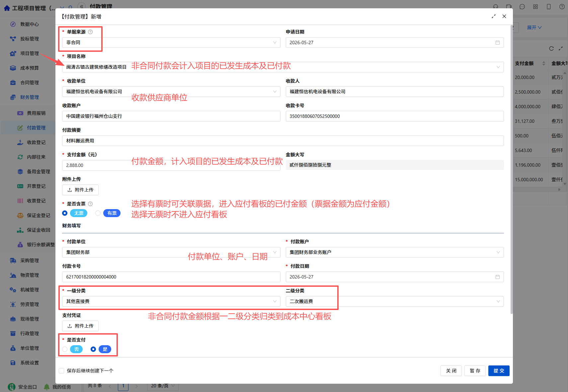Click the 收款人 input field
Viewport: 568px width, 392px height.
pos(395,92)
